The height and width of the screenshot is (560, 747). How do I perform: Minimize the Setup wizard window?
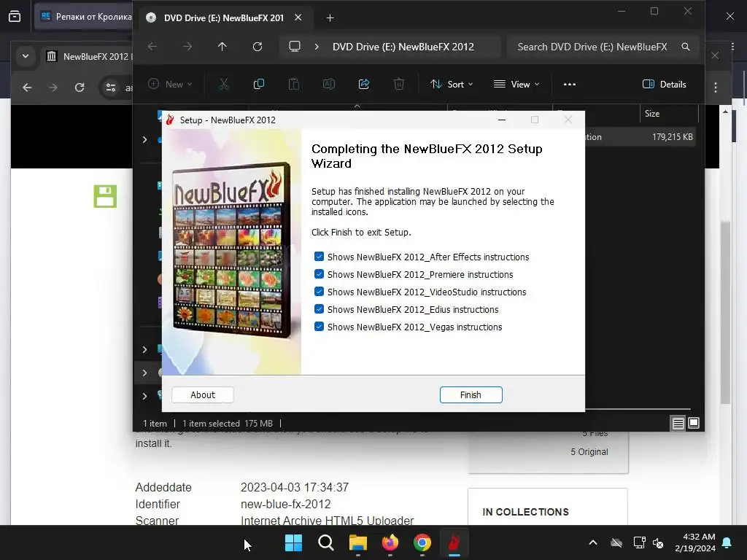pyautogui.click(x=502, y=120)
